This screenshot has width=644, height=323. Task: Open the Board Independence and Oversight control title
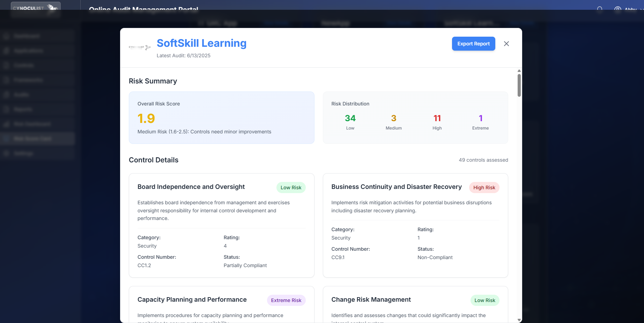(x=191, y=187)
